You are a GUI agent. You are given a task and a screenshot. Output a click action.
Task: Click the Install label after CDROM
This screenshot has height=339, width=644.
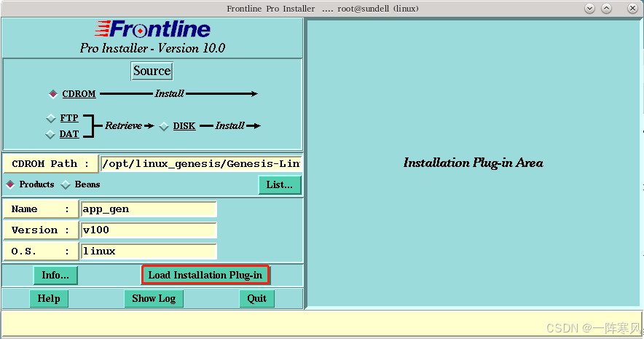point(169,94)
